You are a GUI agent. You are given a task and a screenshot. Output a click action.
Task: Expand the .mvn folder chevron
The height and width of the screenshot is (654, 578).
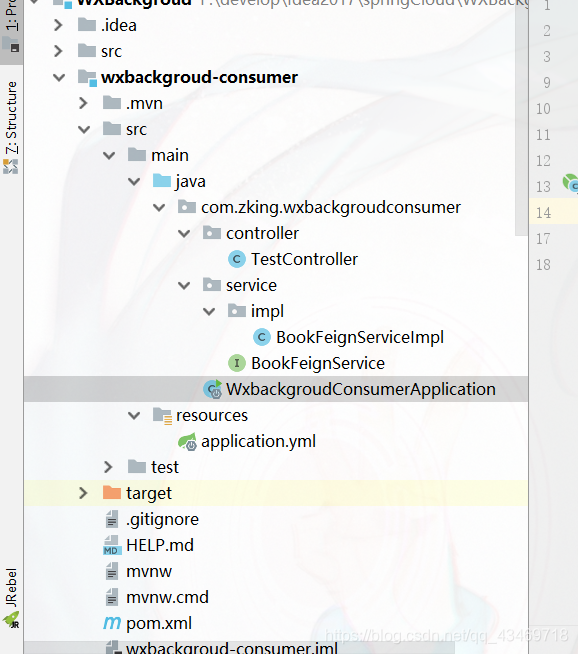pos(83,103)
